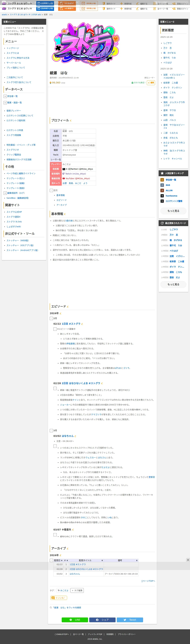Click the orange 編集 button near view count
The image size is (190, 644).
point(151,83)
